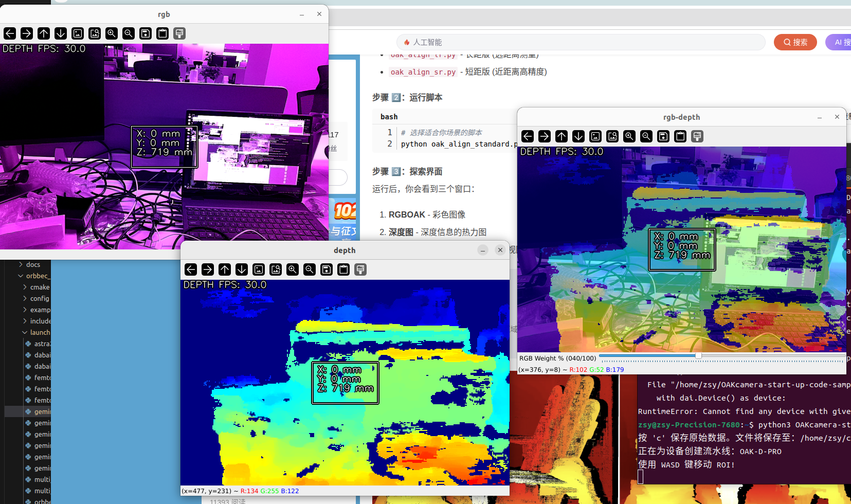Save current image in rgb window toolbar
This screenshot has height=504, width=851.
(x=146, y=33)
